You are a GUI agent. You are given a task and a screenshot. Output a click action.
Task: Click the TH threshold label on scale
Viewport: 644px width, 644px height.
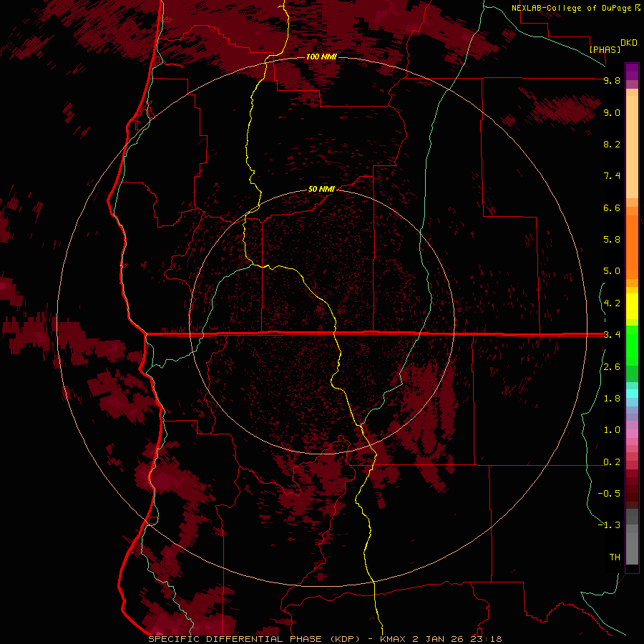coord(615,557)
